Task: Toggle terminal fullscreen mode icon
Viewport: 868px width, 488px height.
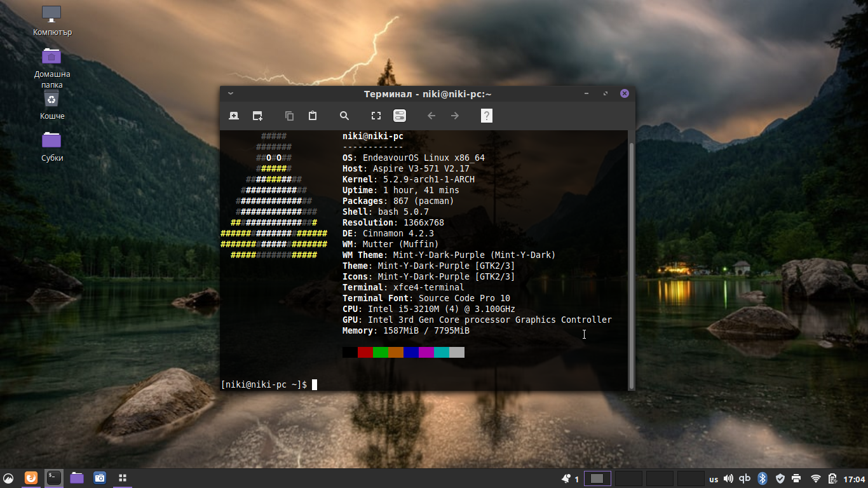Action: click(x=376, y=116)
